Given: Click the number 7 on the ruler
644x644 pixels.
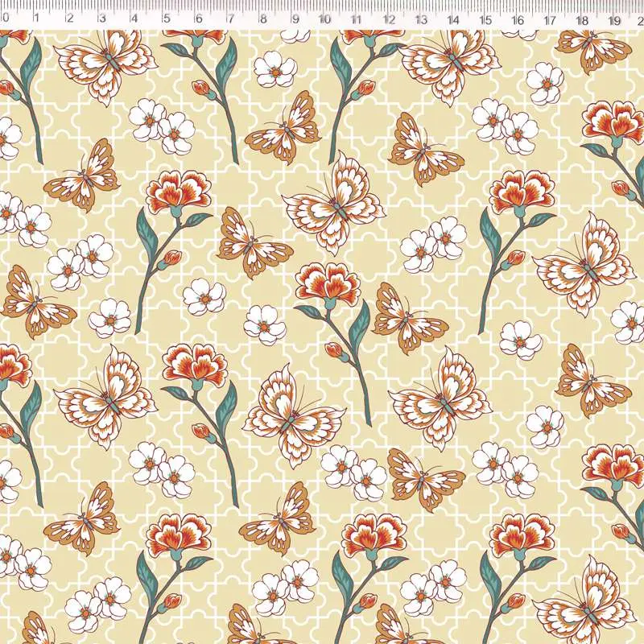Looking at the screenshot, I should click(x=230, y=19).
